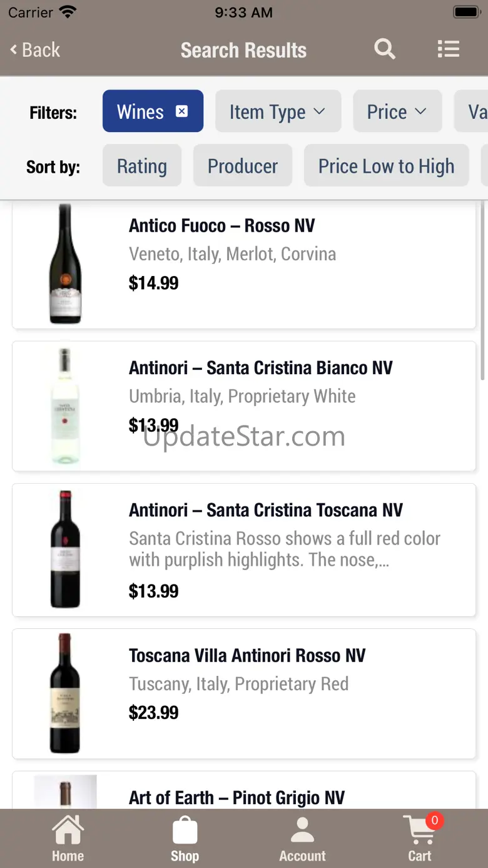The width and height of the screenshot is (488, 868).
Task: Open Art of Earth Pinot Grigio
Action: click(236, 797)
